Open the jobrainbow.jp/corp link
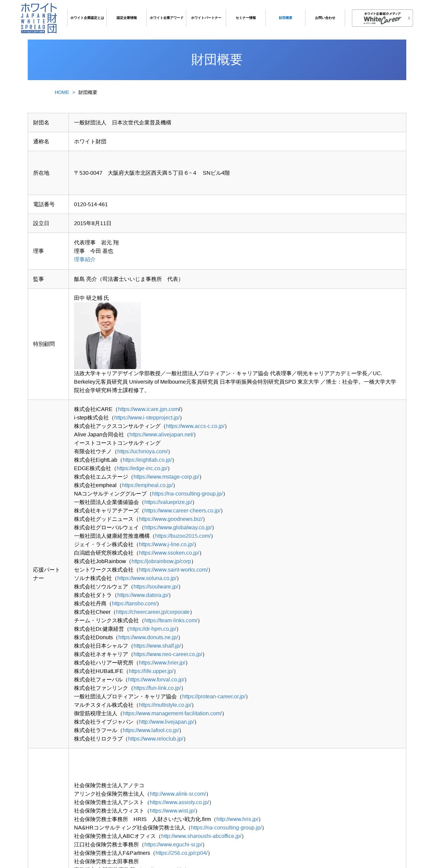This screenshot has width=434, height=868. click(161, 561)
